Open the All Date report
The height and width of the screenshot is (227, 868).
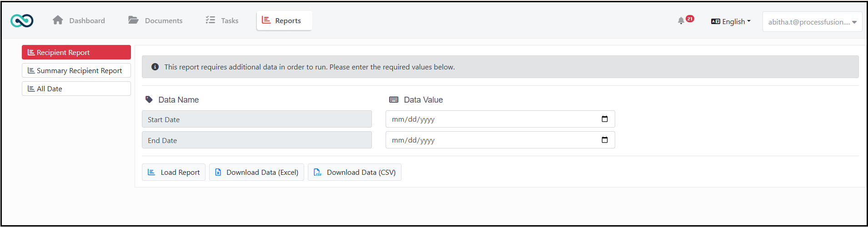tap(76, 89)
